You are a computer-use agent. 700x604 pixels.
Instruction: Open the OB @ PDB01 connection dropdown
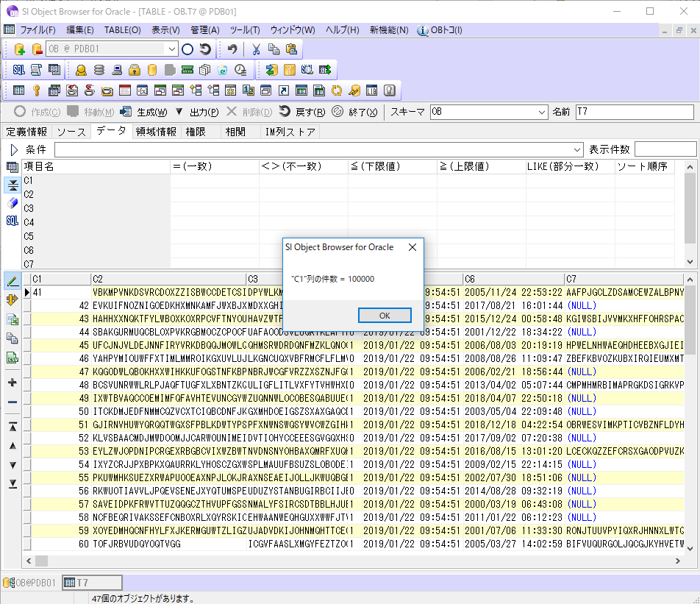tap(172, 49)
